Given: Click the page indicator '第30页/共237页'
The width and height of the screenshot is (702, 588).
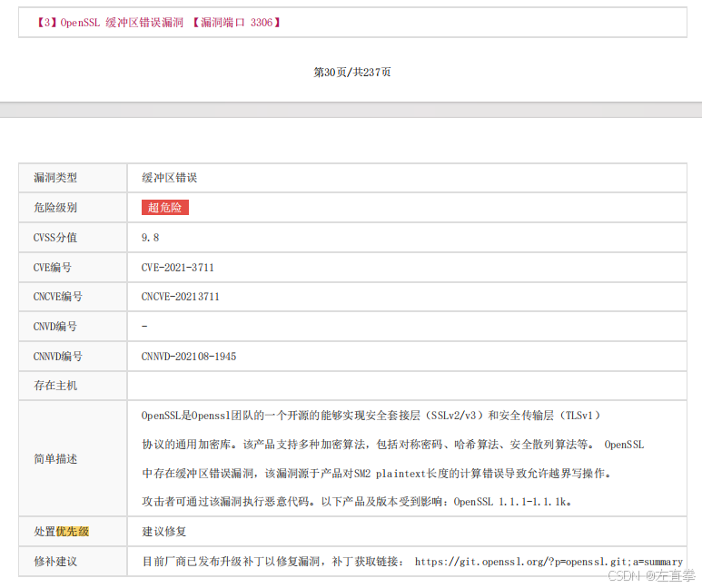Looking at the screenshot, I should pyautogui.click(x=351, y=72).
